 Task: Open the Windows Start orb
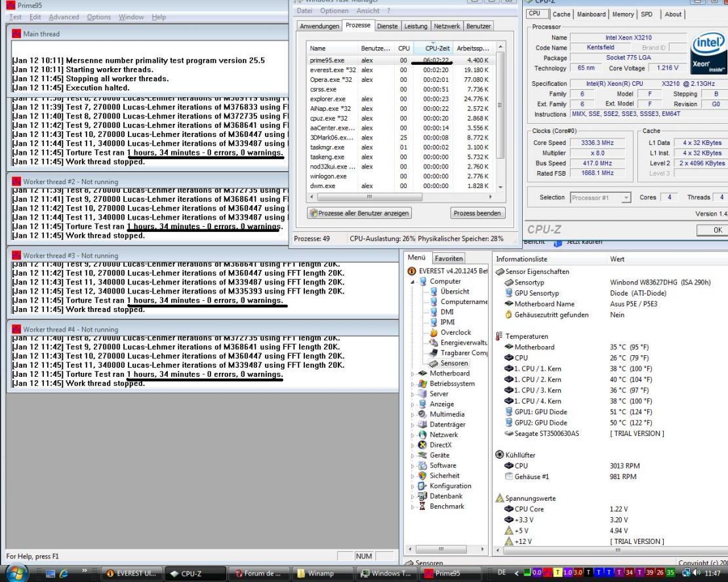point(17,573)
